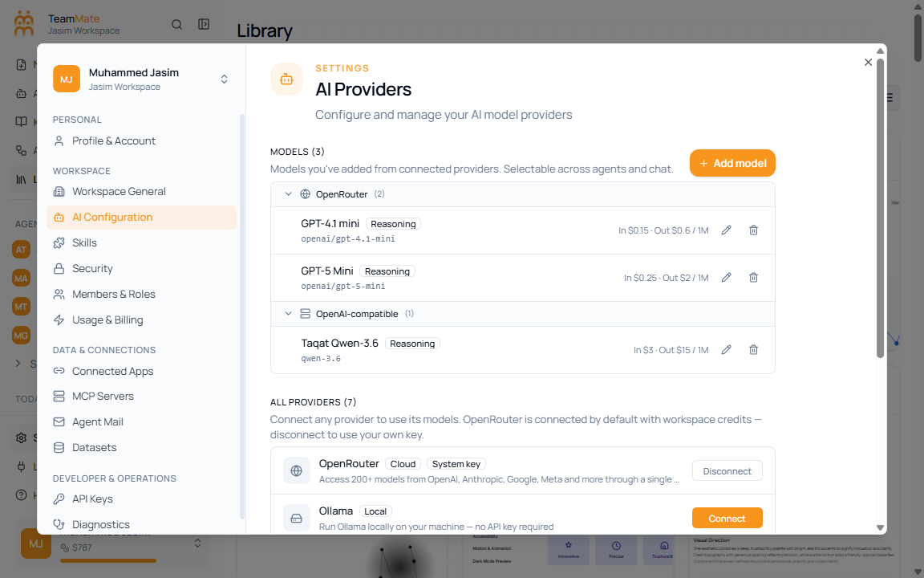Click the dialog scrollbar up arrow
The width and height of the screenshot is (924, 578).
(881, 51)
